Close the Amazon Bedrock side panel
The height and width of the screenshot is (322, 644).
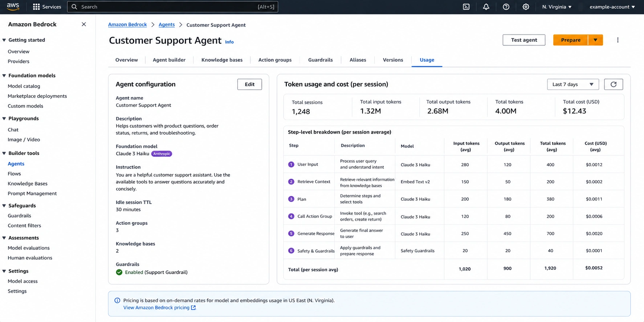point(84,24)
